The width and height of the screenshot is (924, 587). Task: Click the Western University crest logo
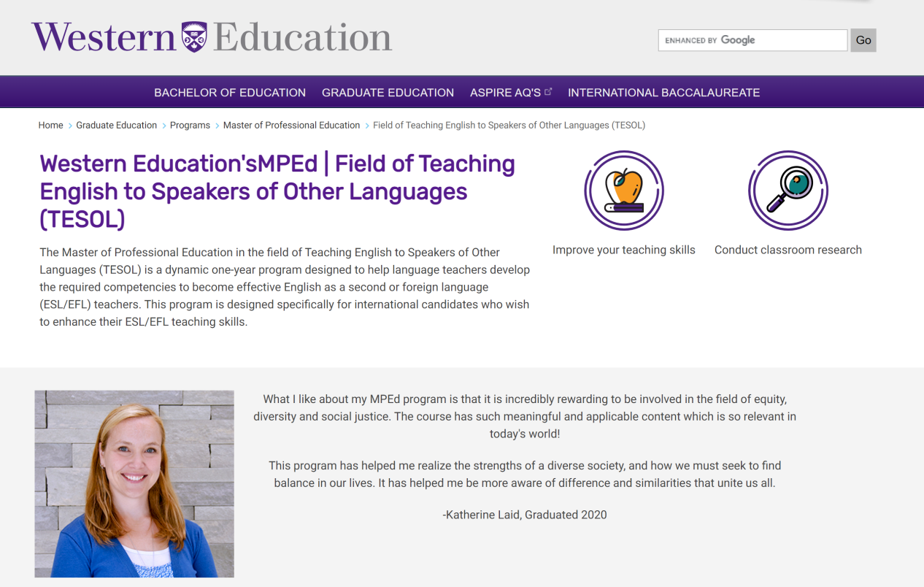(x=194, y=37)
